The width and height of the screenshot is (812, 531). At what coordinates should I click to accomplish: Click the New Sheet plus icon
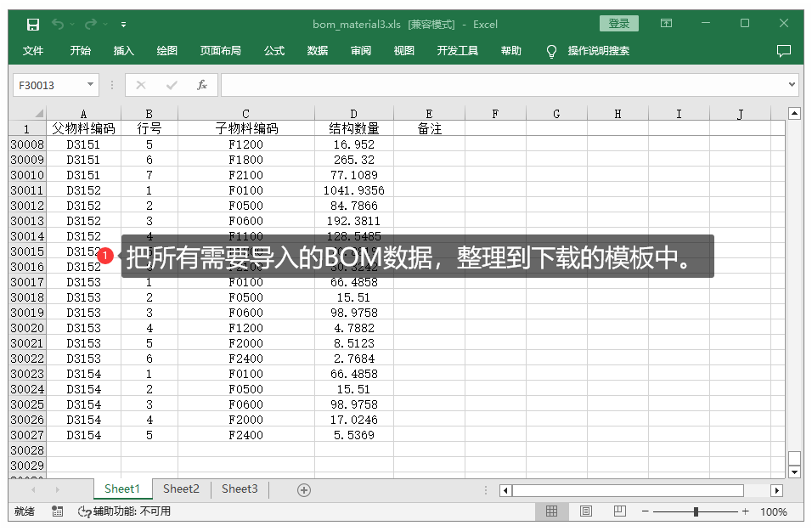point(304,490)
